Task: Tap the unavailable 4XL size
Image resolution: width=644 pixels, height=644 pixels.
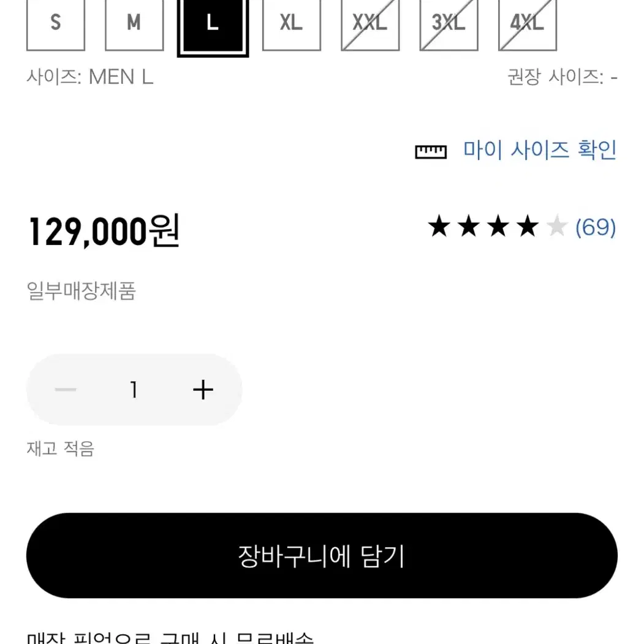Action: point(528,24)
